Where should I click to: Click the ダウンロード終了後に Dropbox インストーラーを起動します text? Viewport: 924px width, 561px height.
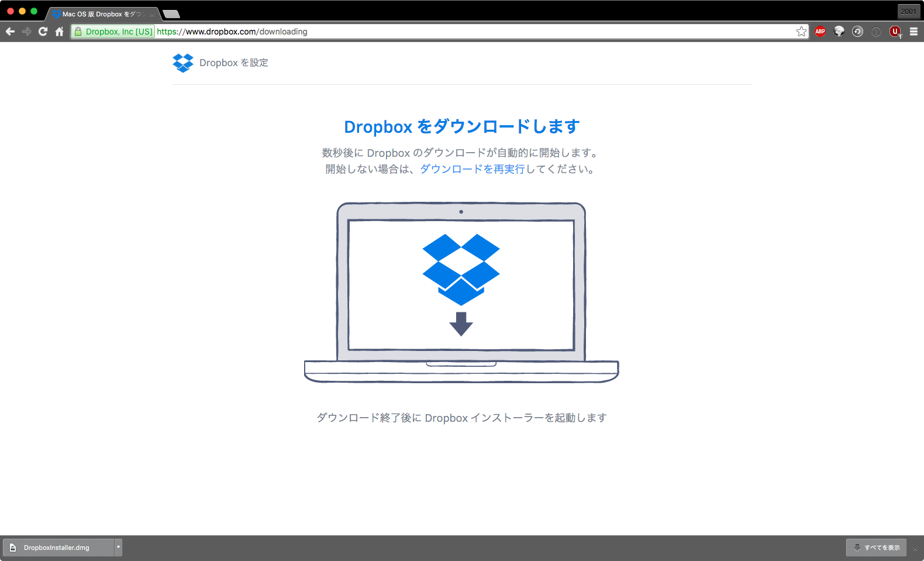tap(461, 418)
